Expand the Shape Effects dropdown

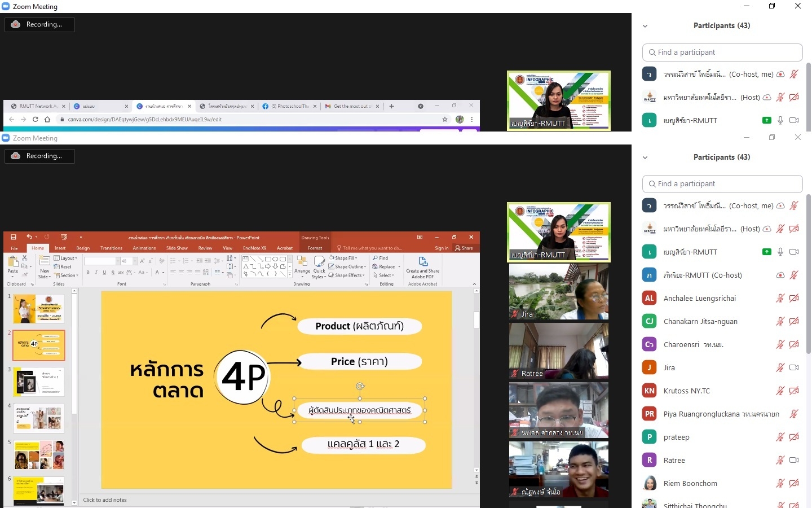click(x=346, y=275)
